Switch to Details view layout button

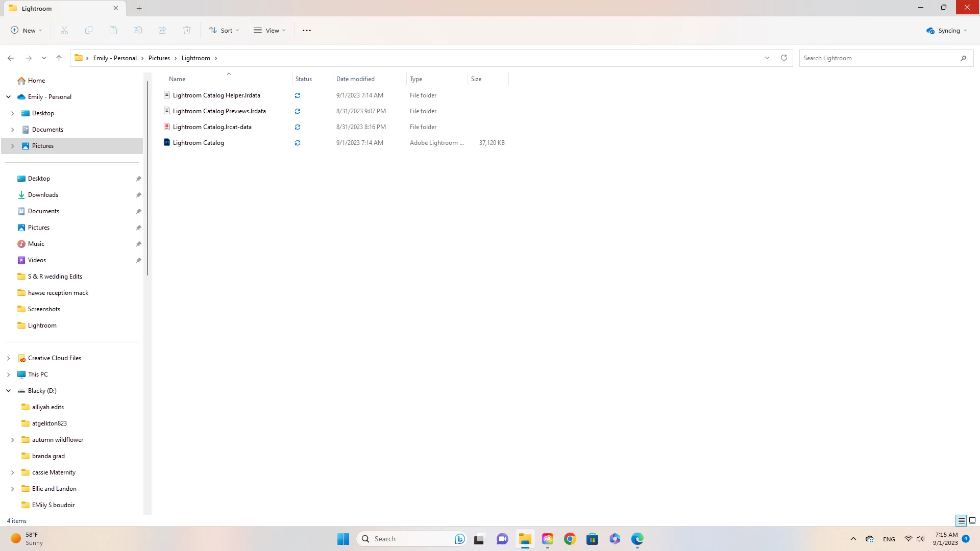961,521
